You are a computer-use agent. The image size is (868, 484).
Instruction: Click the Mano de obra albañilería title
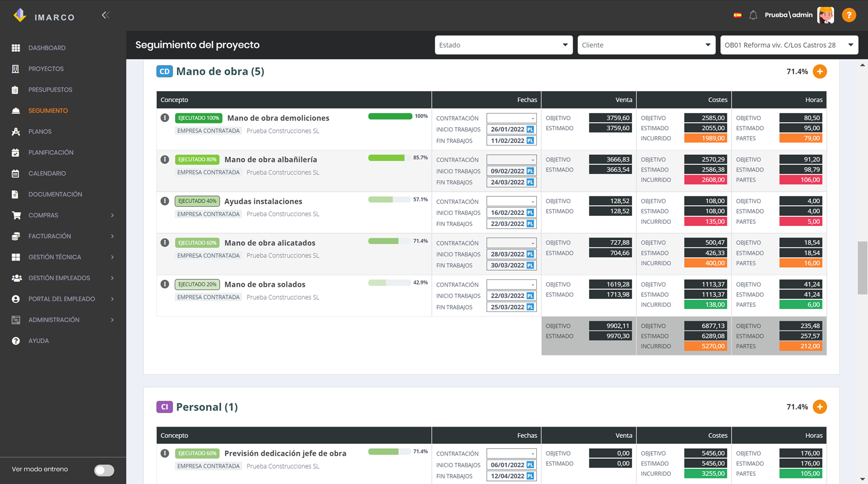point(270,159)
